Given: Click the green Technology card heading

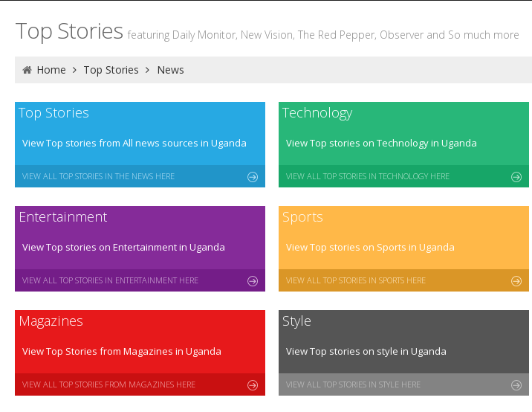Looking at the screenshot, I should coord(317,113).
